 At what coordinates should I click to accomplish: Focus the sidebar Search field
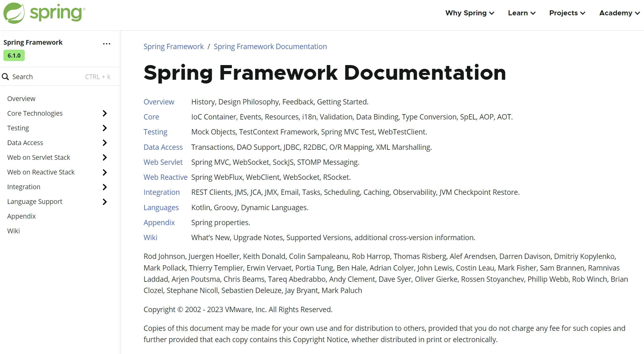pyautogui.click(x=47, y=77)
